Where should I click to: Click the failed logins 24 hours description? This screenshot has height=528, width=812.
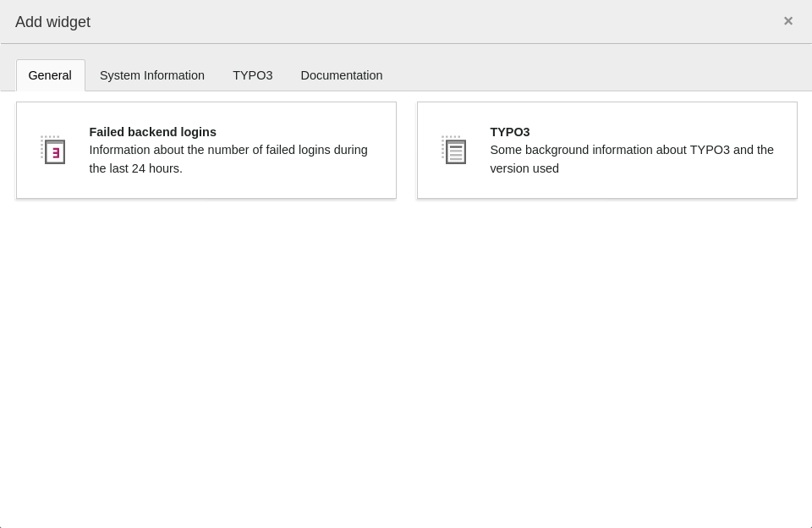228,151
